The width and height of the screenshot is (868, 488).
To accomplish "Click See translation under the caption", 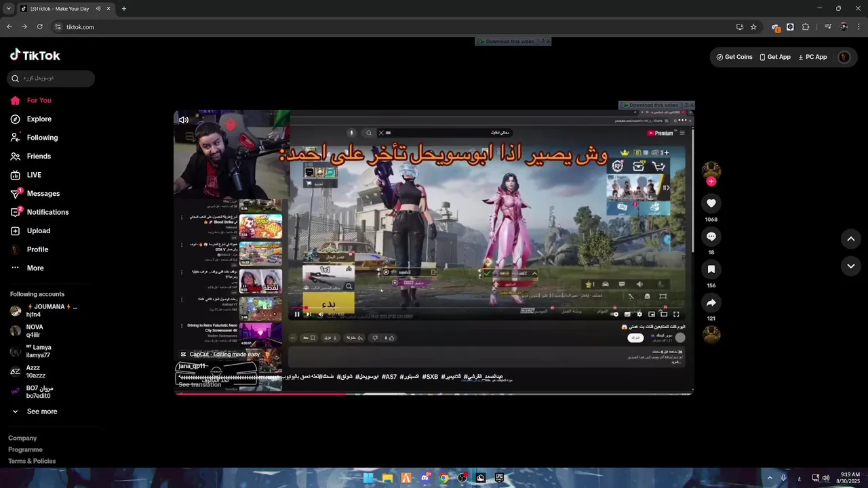I will 199,385.
